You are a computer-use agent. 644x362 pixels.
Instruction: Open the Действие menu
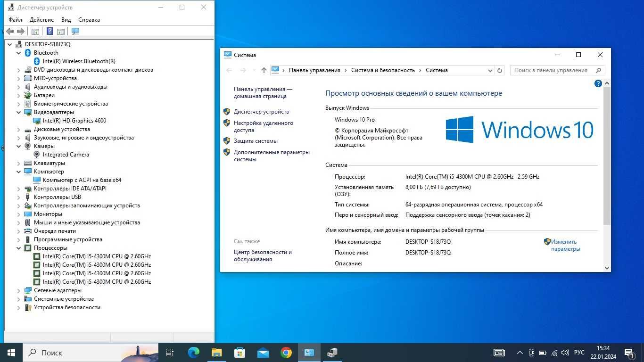pyautogui.click(x=41, y=20)
